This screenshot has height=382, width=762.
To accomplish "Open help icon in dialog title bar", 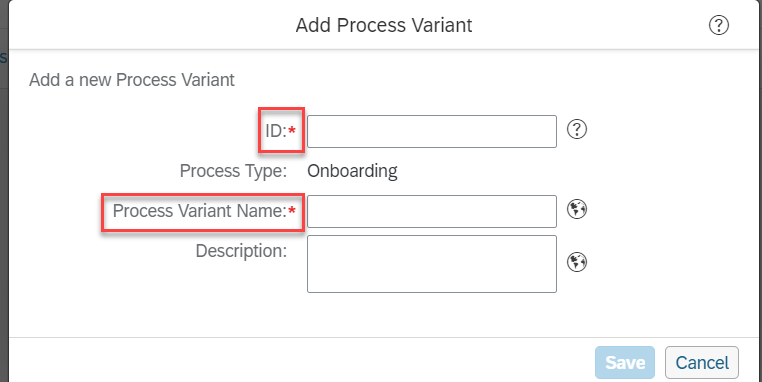I will tap(719, 26).
